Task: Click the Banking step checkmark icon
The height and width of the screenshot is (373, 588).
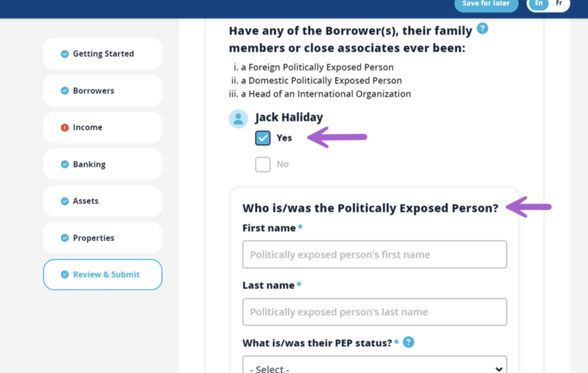Action: tap(65, 164)
